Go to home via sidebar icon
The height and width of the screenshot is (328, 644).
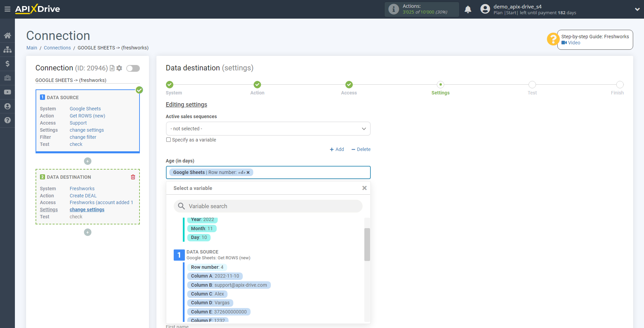coord(7,36)
